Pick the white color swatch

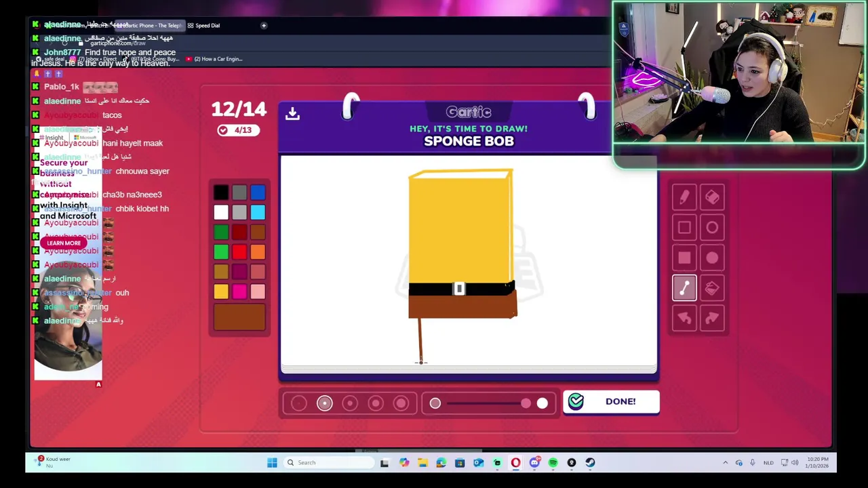221,213
